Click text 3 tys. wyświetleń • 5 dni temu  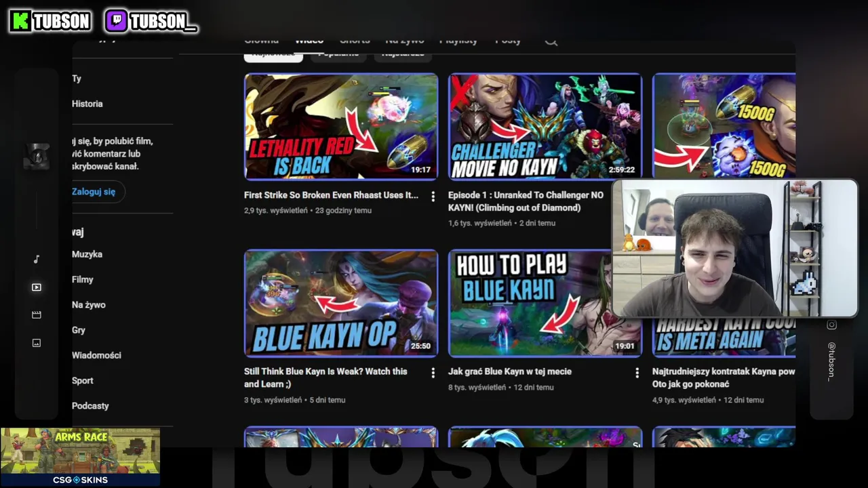(x=295, y=400)
